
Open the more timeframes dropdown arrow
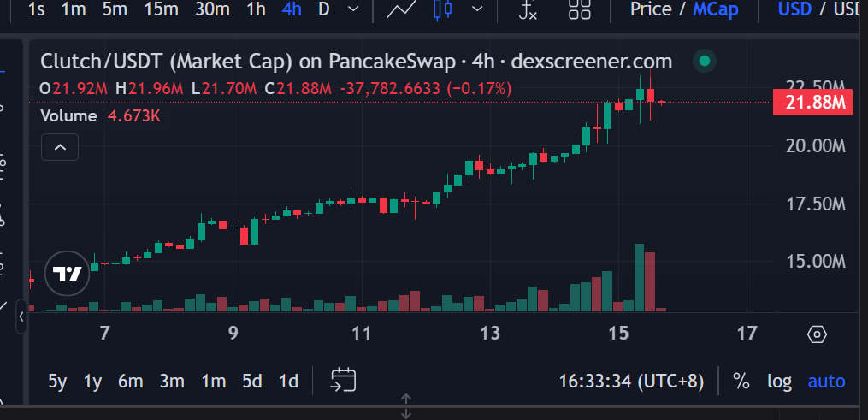[352, 9]
